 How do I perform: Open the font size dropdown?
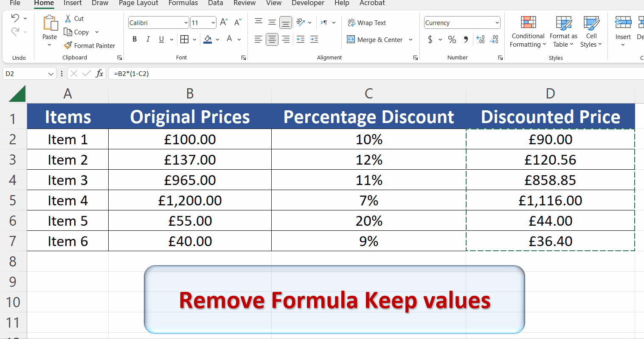pyautogui.click(x=213, y=22)
